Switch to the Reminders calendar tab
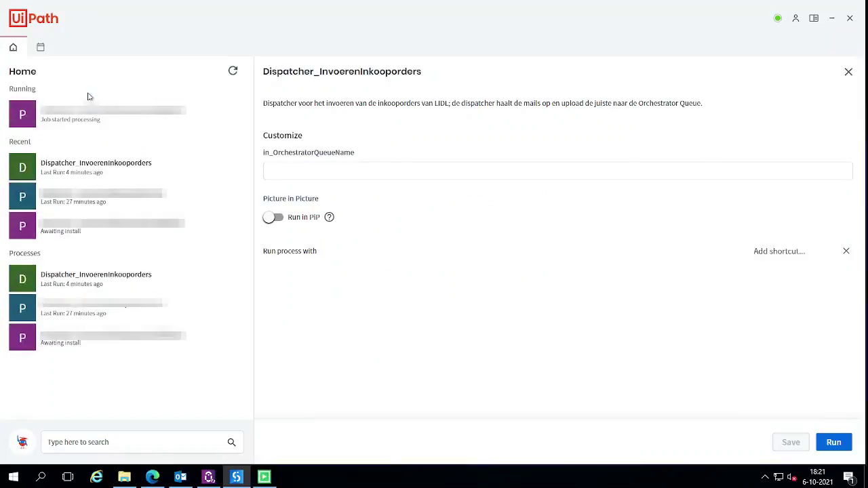This screenshot has width=868, height=488. pos(41,47)
